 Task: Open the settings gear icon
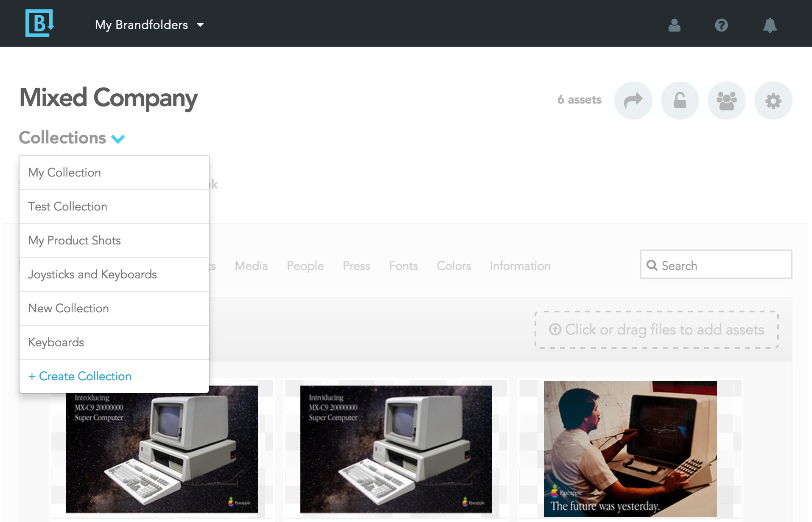point(773,101)
